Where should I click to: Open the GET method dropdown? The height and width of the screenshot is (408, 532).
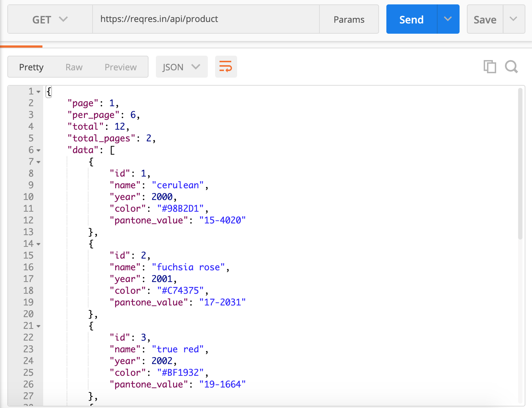[x=50, y=19]
